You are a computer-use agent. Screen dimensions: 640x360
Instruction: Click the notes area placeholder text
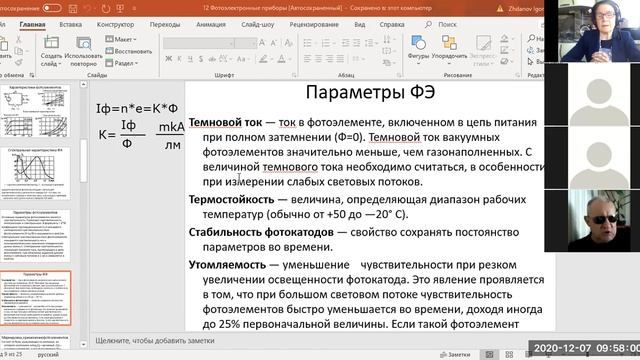tap(155, 340)
